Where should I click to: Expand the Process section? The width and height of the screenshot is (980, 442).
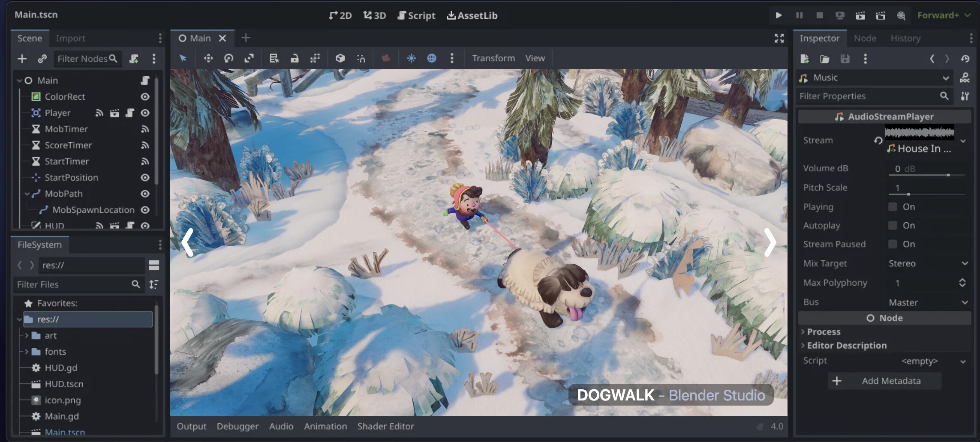click(x=823, y=332)
